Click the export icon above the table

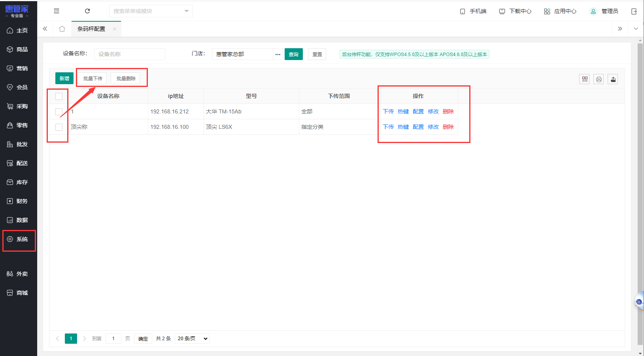click(613, 79)
